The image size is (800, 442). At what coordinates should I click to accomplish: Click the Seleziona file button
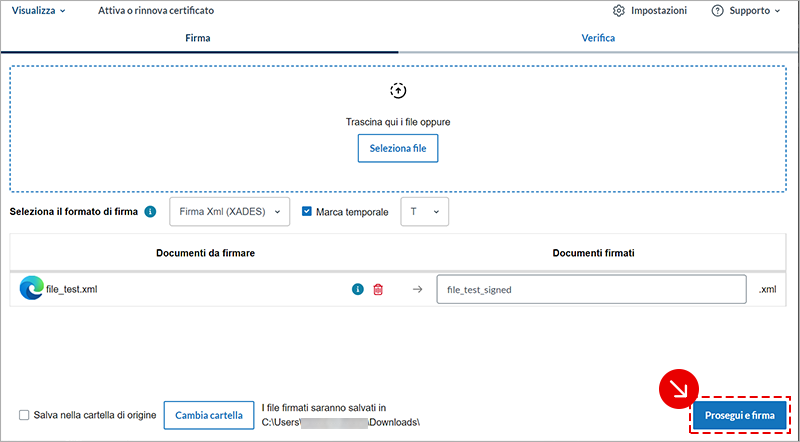398,148
